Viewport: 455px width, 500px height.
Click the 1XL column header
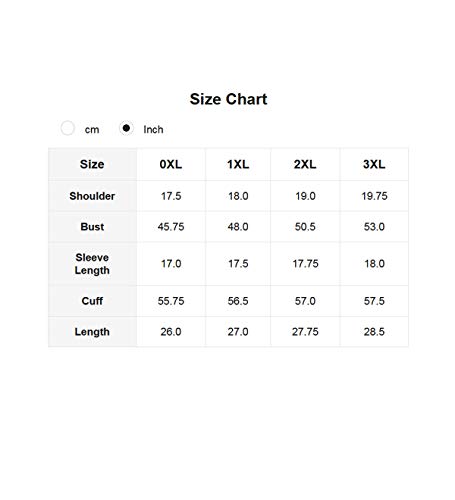coord(238,164)
